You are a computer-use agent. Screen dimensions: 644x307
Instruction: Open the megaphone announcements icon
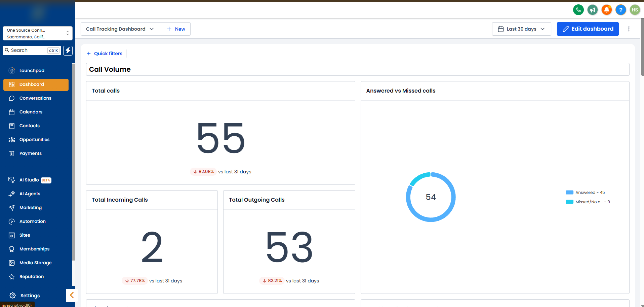click(x=593, y=10)
